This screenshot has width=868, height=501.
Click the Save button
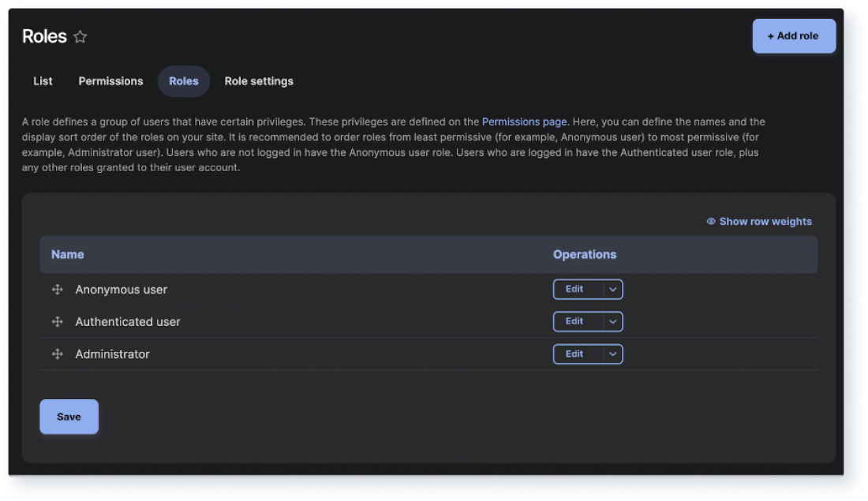pyautogui.click(x=69, y=416)
